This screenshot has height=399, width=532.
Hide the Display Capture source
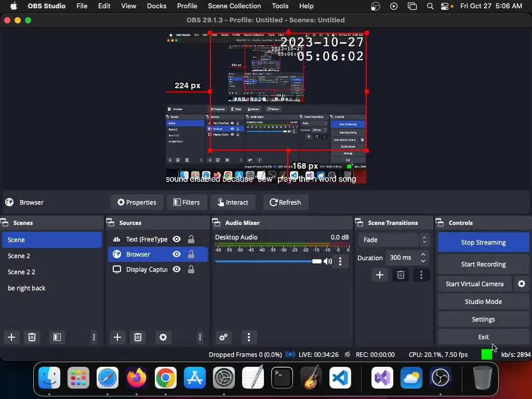177,270
